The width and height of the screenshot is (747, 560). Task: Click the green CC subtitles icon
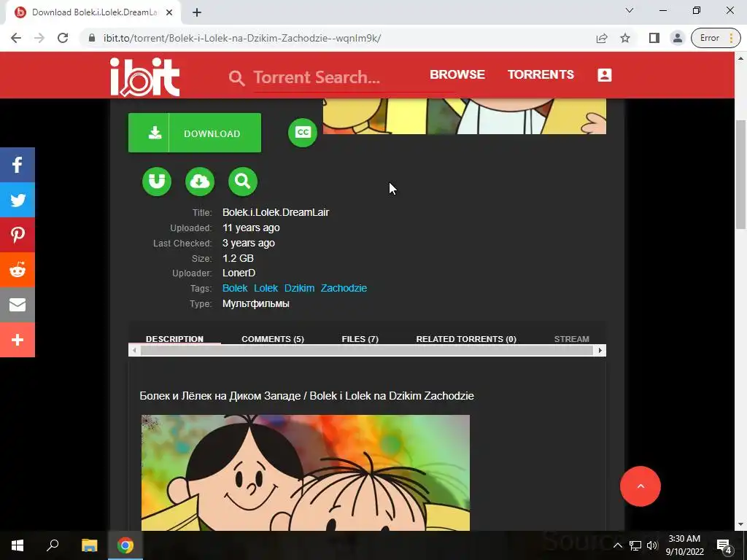[x=303, y=133]
